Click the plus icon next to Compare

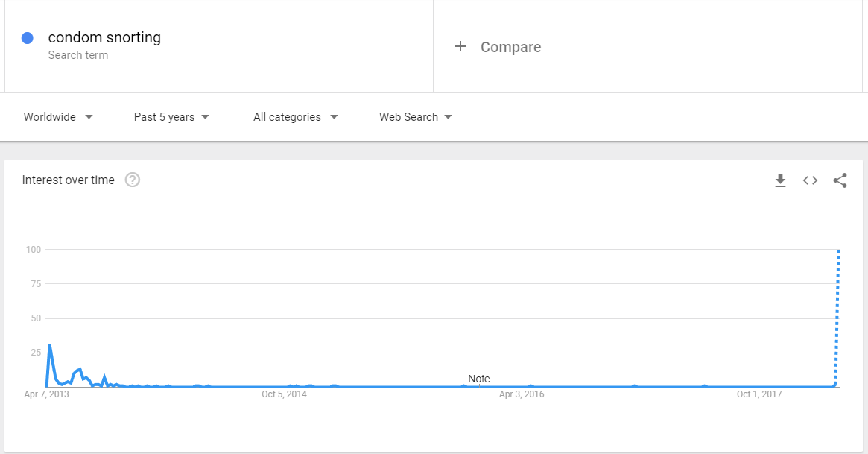coord(460,46)
